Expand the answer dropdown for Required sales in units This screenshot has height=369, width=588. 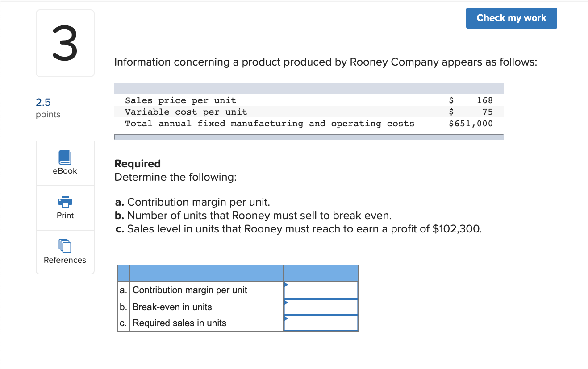coord(286,319)
